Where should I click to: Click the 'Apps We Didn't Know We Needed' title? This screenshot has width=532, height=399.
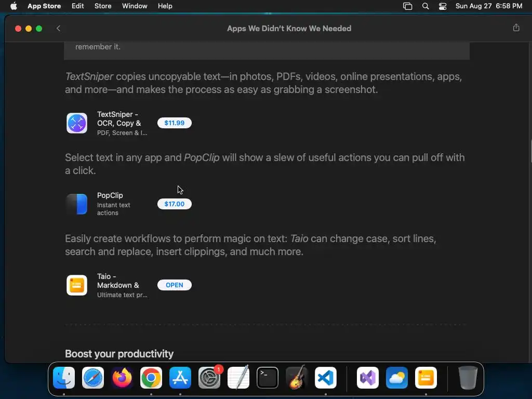(x=289, y=29)
